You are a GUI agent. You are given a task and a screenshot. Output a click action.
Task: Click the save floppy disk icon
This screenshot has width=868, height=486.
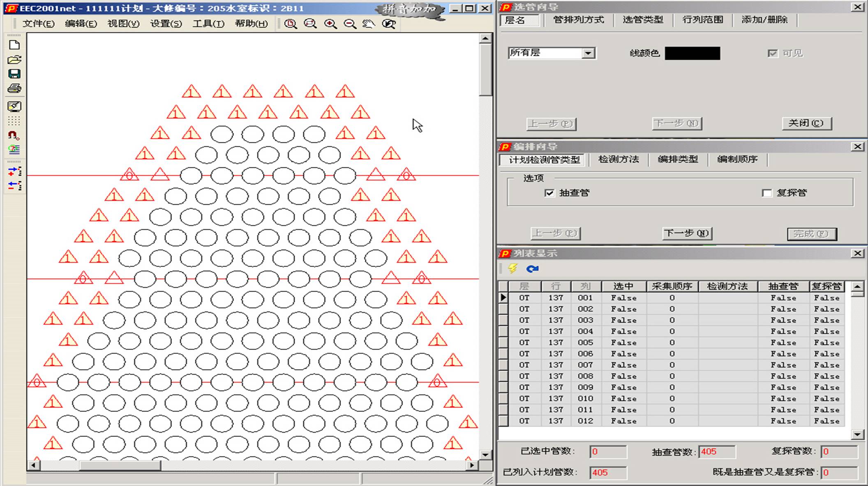tap(14, 74)
